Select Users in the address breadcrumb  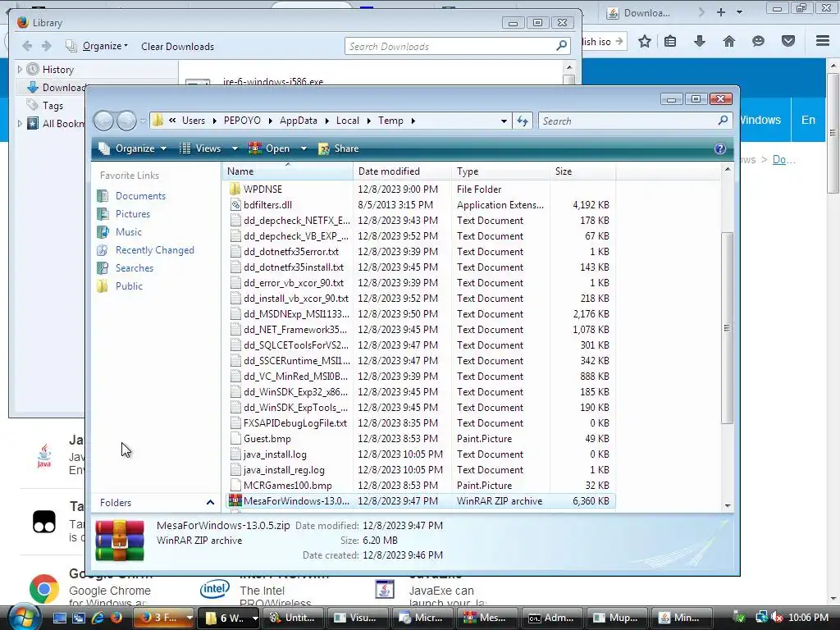click(194, 121)
